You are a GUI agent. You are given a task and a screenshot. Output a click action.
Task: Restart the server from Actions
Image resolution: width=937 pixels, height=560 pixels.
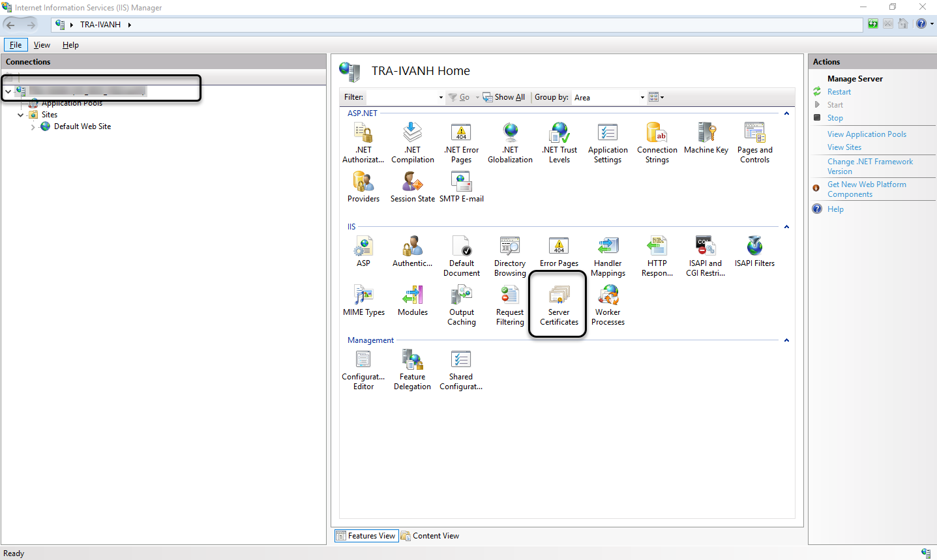click(839, 92)
